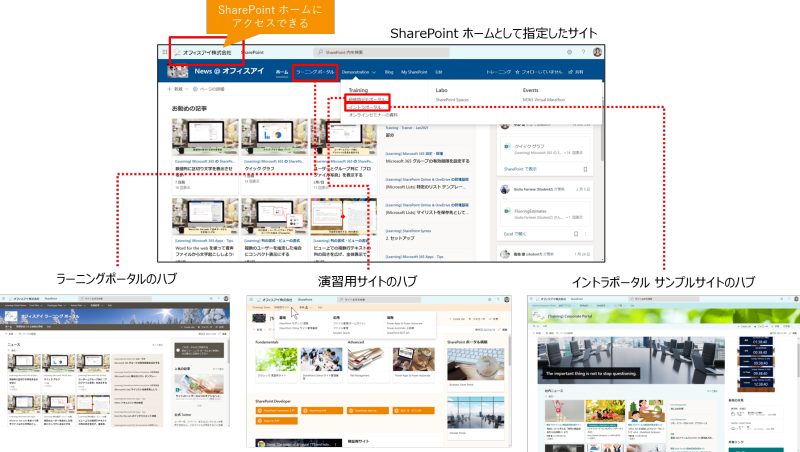Click the 編集 edit pencil in 演習用サイト
Viewport: 800px width, 452px height.
tap(501, 330)
